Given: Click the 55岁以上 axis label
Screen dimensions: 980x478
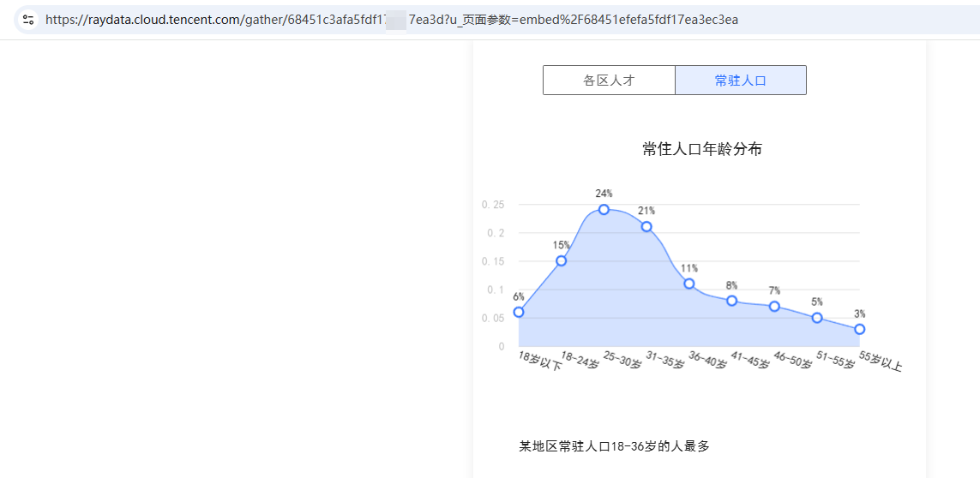Looking at the screenshot, I should [881, 361].
